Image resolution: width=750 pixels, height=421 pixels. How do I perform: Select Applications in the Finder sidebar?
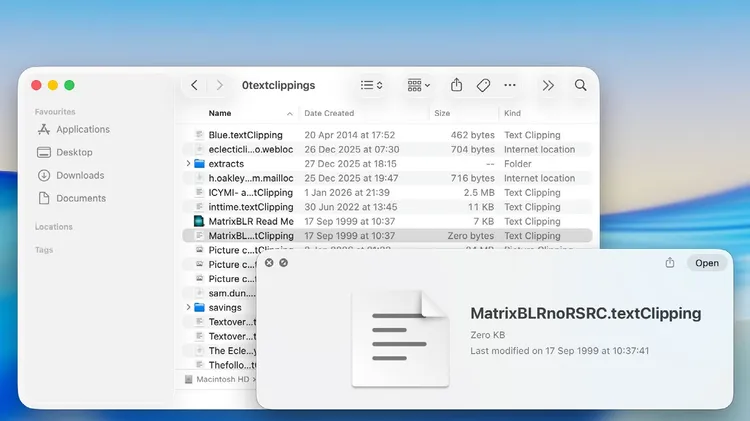pyautogui.click(x=82, y=129)
